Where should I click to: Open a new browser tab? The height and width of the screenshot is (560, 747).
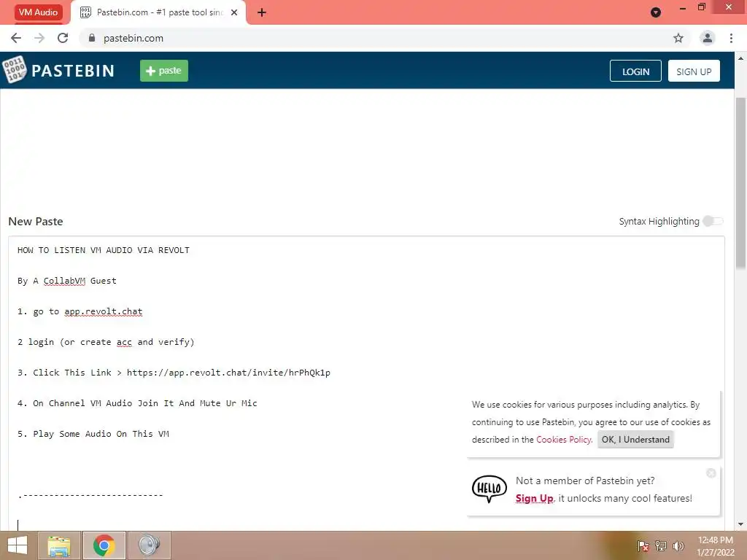pyautogui.click(x=262, y=12)
